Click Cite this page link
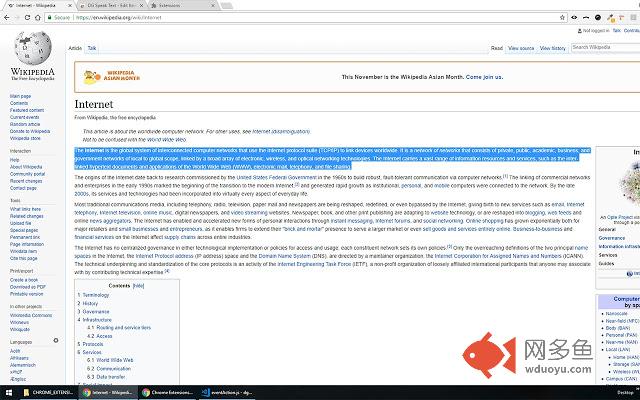Screen dimensions: 640x400 [x=24, y=258]
